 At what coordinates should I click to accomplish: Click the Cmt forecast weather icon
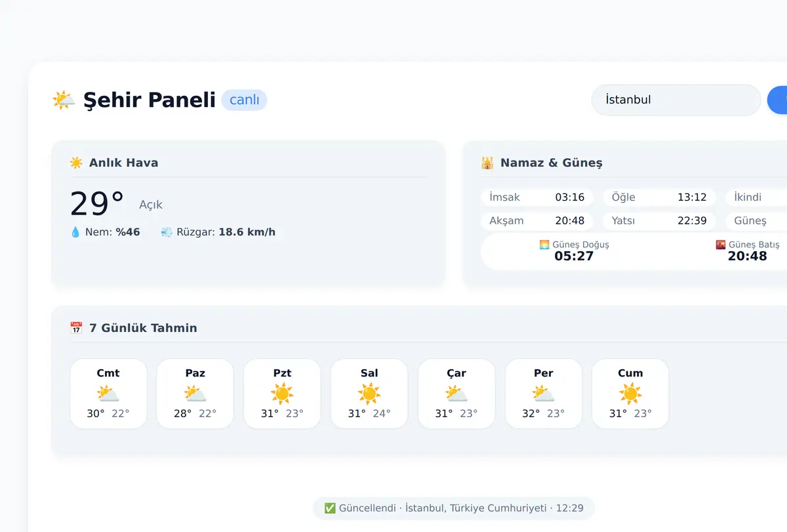[108, 394]
